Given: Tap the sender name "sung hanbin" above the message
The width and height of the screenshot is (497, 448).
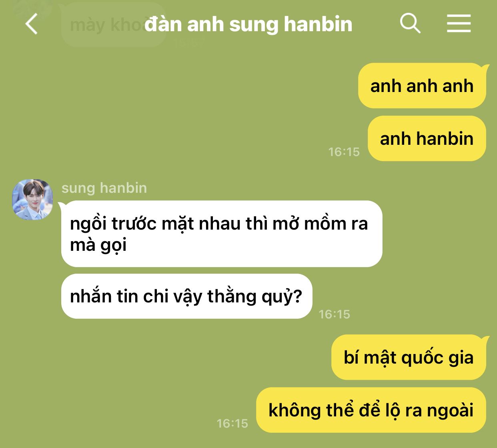Looking at the screenshot, I should pyautogui.click(x=104, y=188).
